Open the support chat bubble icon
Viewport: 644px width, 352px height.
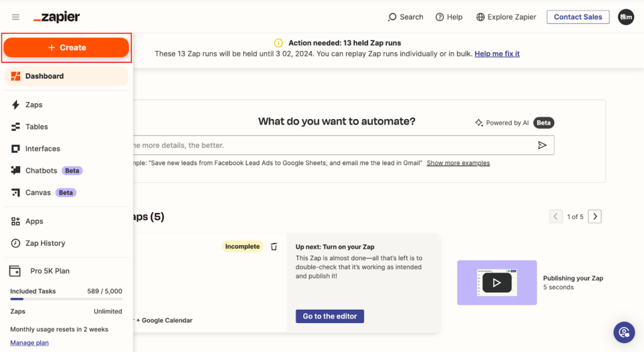click(x=625, y=332)
